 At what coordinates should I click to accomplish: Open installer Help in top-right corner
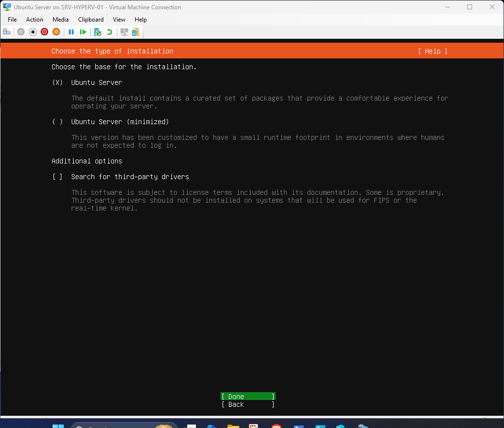point(432,51)
